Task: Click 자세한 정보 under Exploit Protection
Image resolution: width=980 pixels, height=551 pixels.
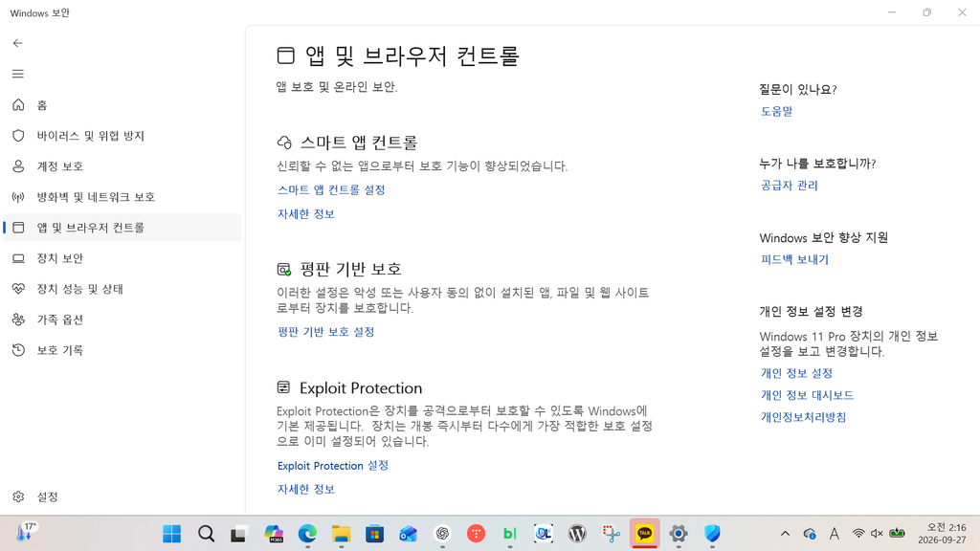Action: [x=305, y=489]
